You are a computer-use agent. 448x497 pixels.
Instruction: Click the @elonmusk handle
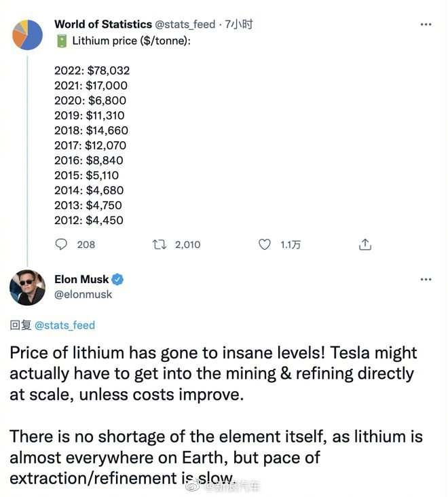coord(83,295)
